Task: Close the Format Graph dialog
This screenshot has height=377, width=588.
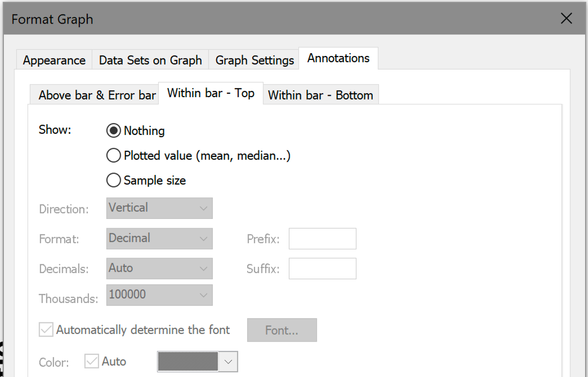Action: coord(566,19)
